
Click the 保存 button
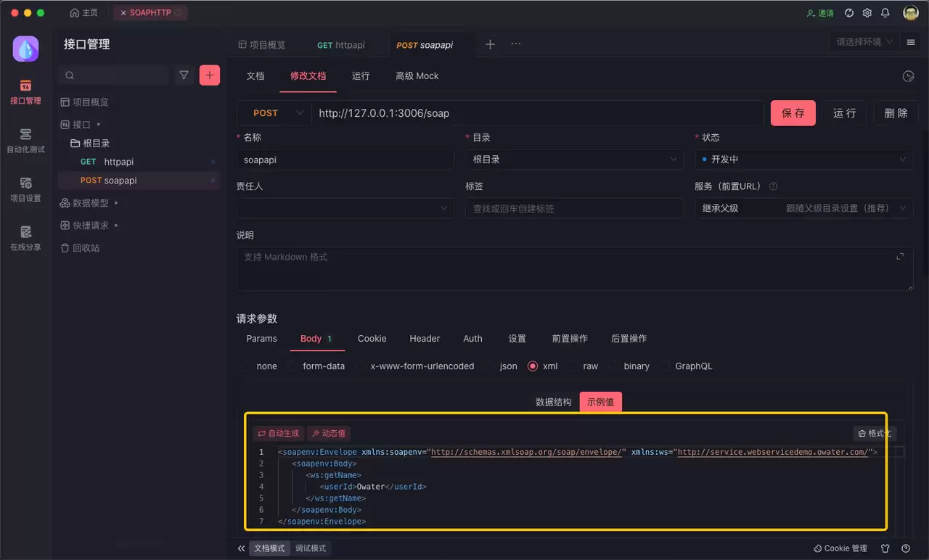click(x=793, y=113)
